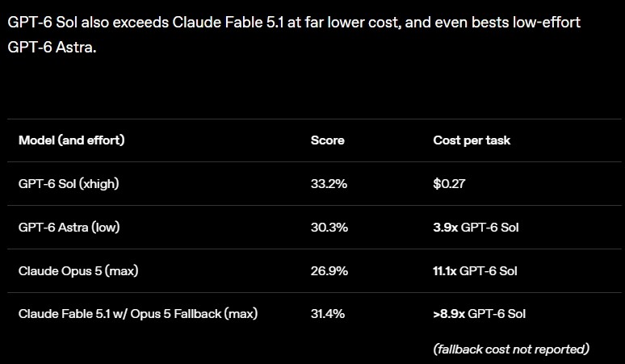Click the 'Score' column header

[327, 140]
